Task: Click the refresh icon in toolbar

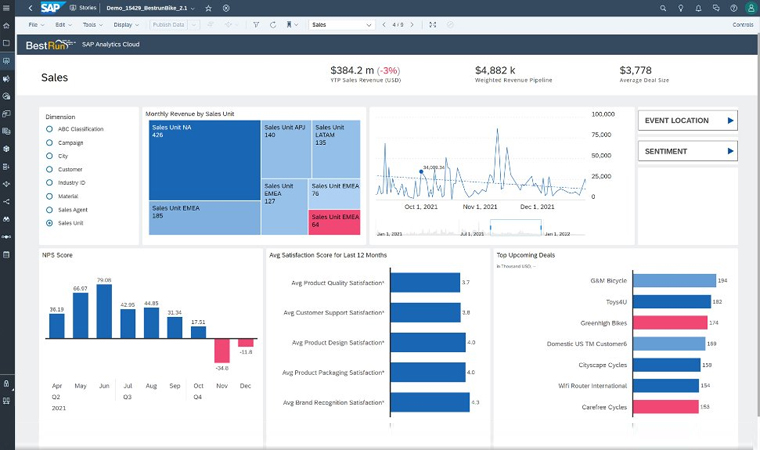Action: (273, 24)
